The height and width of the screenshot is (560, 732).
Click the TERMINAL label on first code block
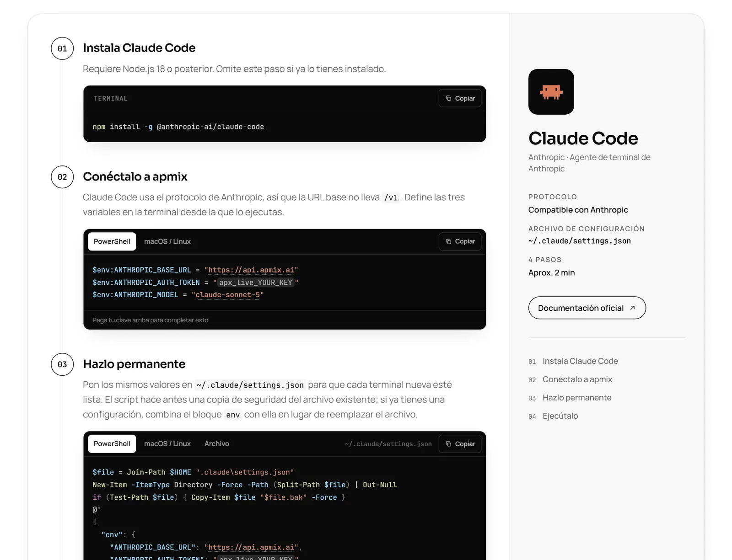click(111, 98)
